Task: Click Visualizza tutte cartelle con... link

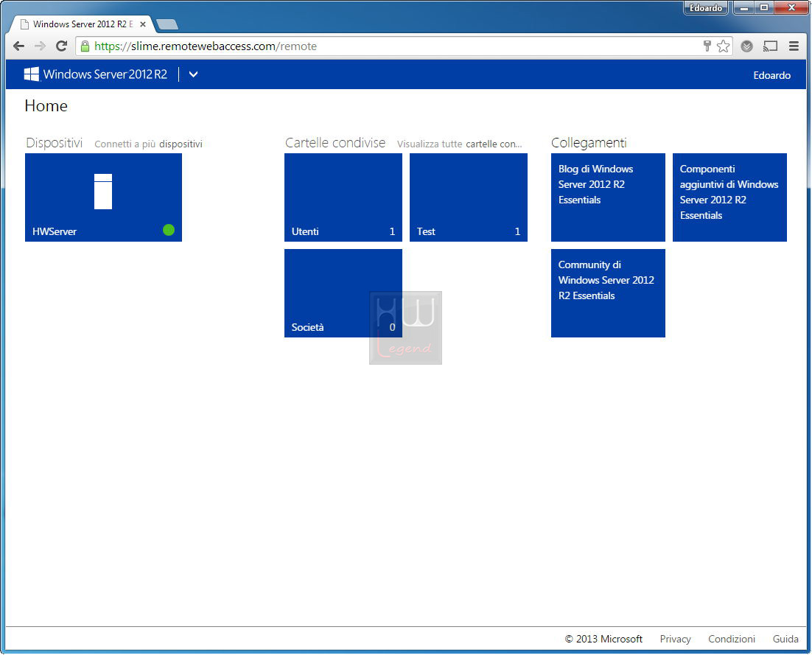Action: [x=459, y=144]
